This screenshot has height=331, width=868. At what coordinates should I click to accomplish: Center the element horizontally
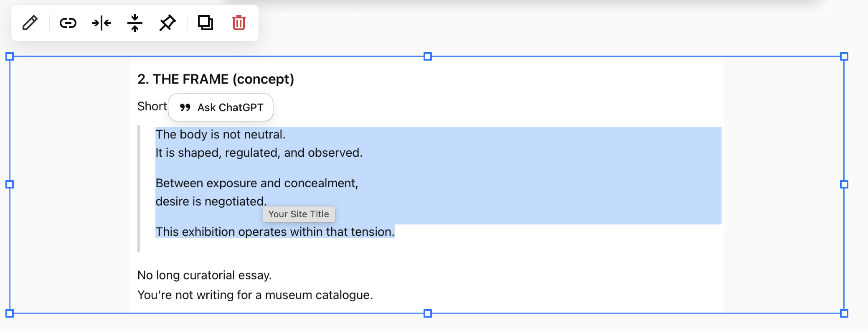(x=102, y=23)
